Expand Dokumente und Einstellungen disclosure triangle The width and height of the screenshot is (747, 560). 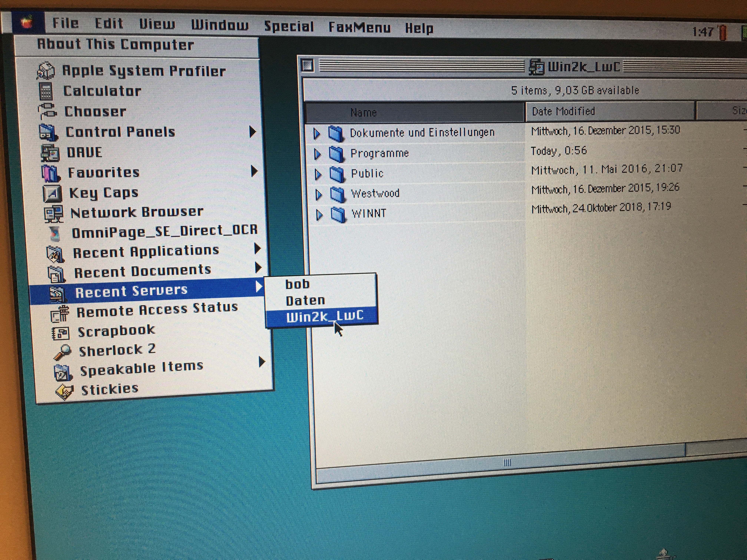[317, 134]
